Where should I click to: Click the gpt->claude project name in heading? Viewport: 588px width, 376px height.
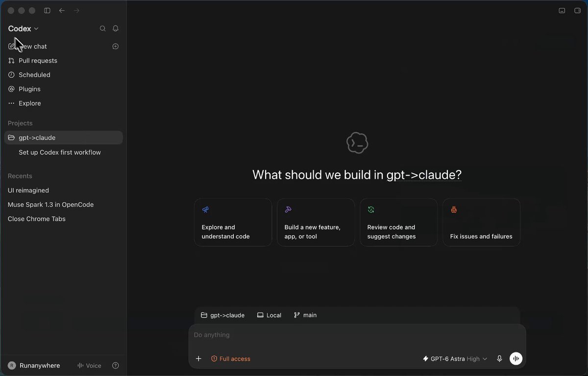pyautogui.click(x=424, y=175)
